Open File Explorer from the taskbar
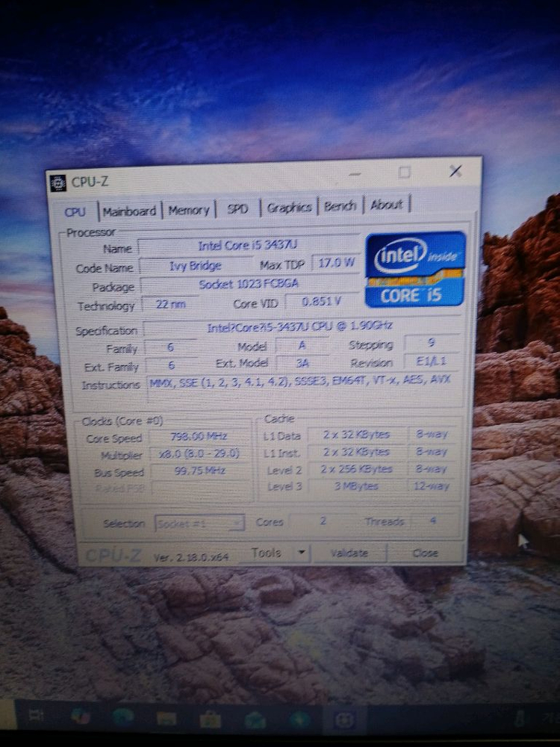Image resolution: width=560 pixels, height=747 pixels. (x=167, y=718)
